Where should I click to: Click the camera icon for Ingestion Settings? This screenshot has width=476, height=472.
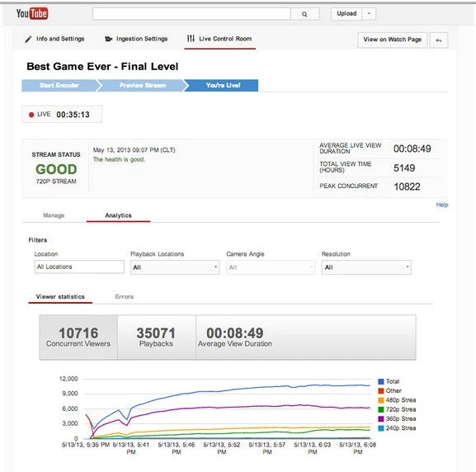click(108, 39)
